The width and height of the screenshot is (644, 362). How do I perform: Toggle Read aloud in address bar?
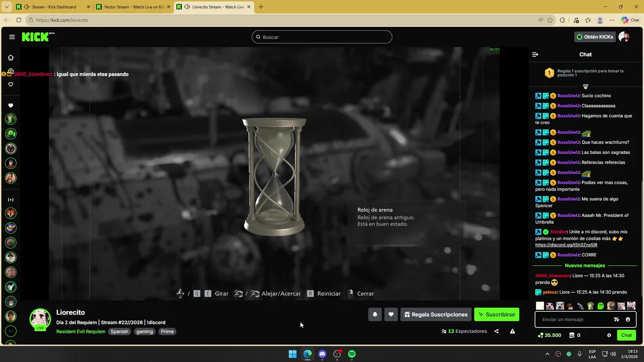coord(541,20)
